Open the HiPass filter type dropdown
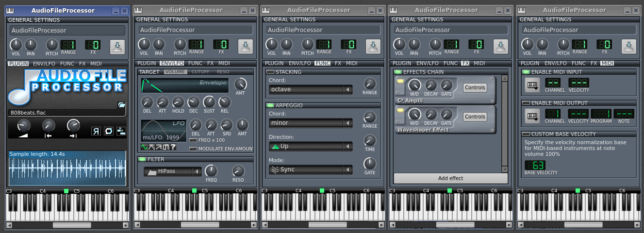Screen dimensions: 644x233 pos(172,171)
